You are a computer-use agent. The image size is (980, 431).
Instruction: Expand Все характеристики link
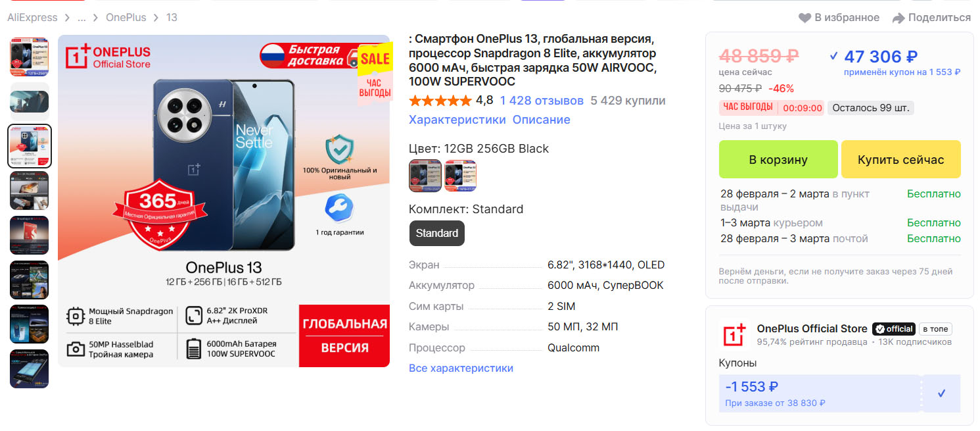(x=461, y=368)
